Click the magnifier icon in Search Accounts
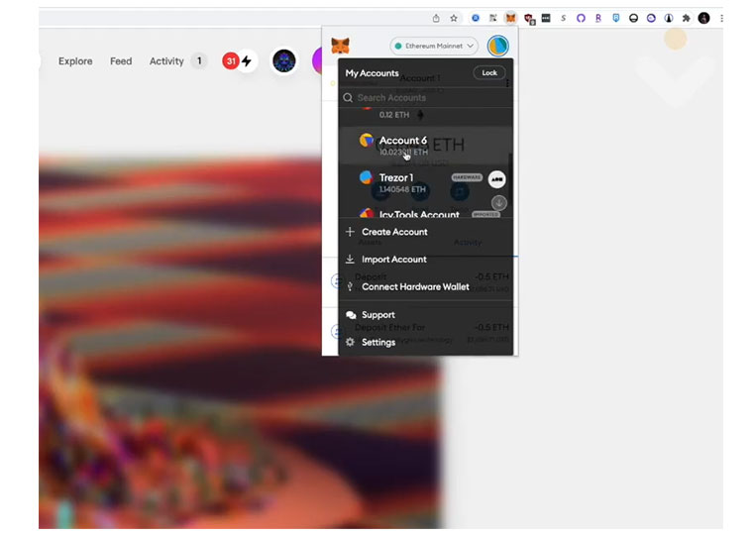Image resolution: width=756 pixels, height=536 pixels. pyautogui.click(x=348, y=98)
